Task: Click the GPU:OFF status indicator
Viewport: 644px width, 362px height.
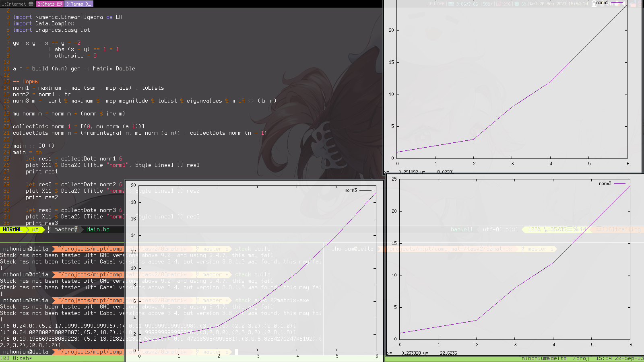Action: (436, 4)
